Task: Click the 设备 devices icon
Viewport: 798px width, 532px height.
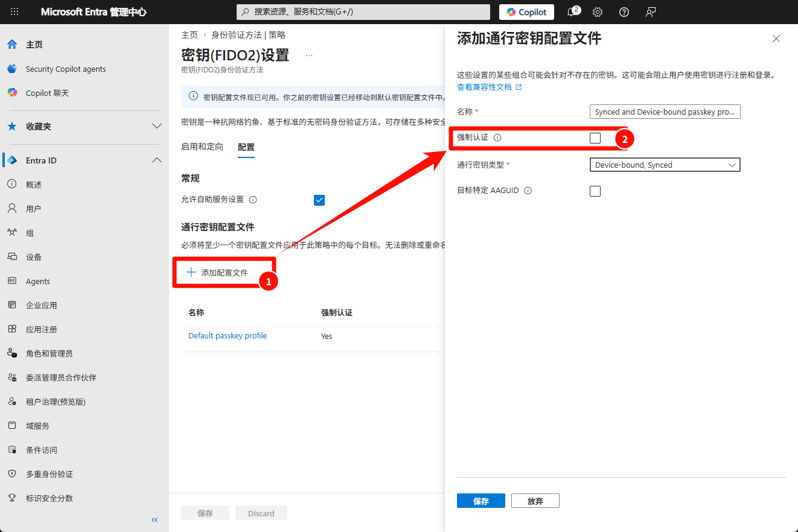Action: [12, 257]
